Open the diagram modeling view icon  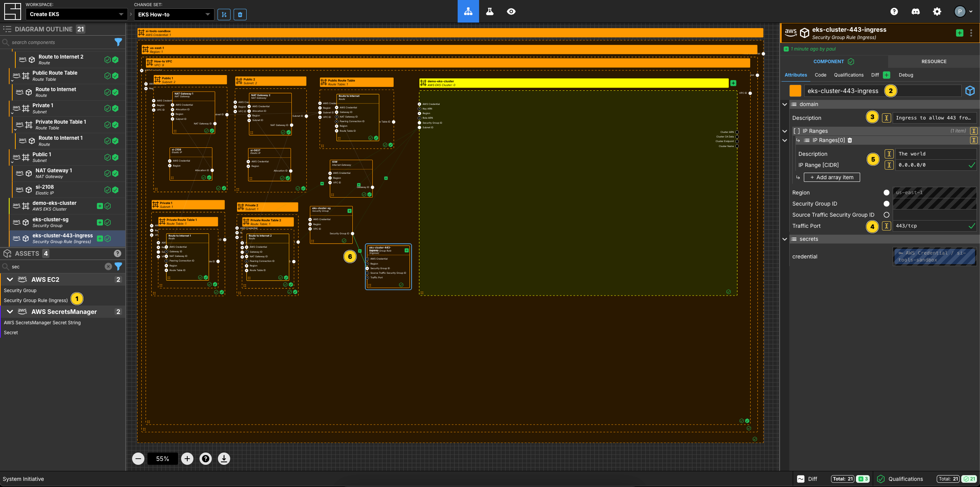[x=468, y=11]
